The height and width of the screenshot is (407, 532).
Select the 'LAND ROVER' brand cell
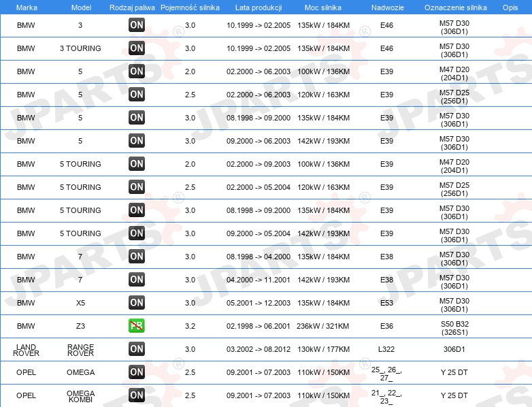pos(26,350)
